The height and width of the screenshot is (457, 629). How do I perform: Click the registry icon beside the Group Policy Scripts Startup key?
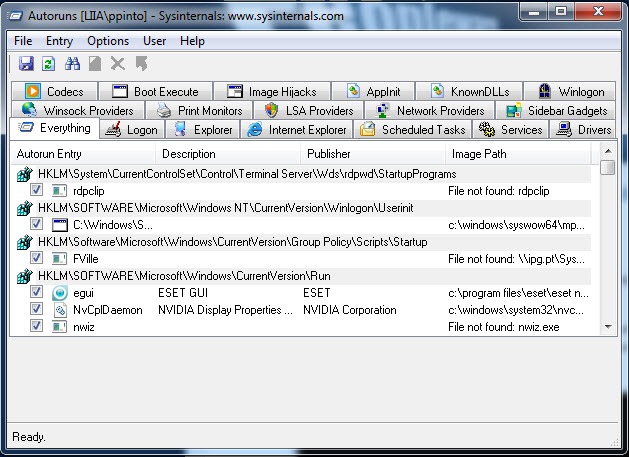24,242
